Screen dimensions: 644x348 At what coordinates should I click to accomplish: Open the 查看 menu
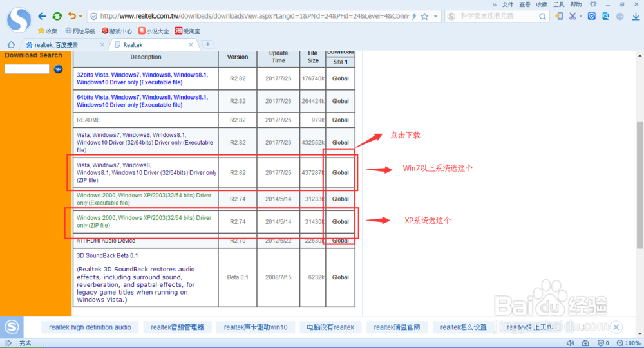524,5
